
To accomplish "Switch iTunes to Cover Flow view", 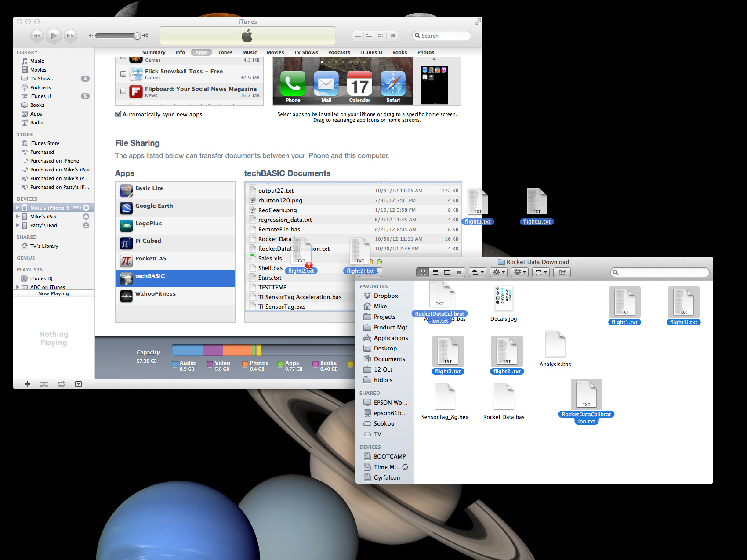I will (x=392, y=36).
